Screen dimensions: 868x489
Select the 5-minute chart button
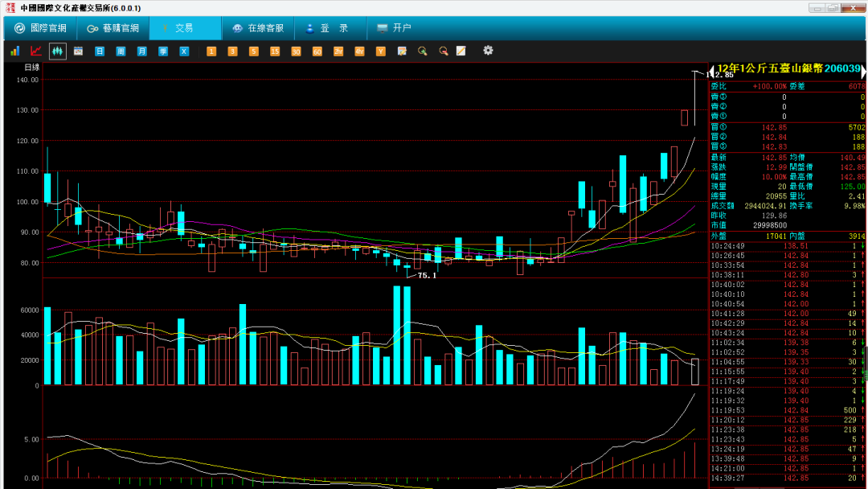[x=253, y=51]
